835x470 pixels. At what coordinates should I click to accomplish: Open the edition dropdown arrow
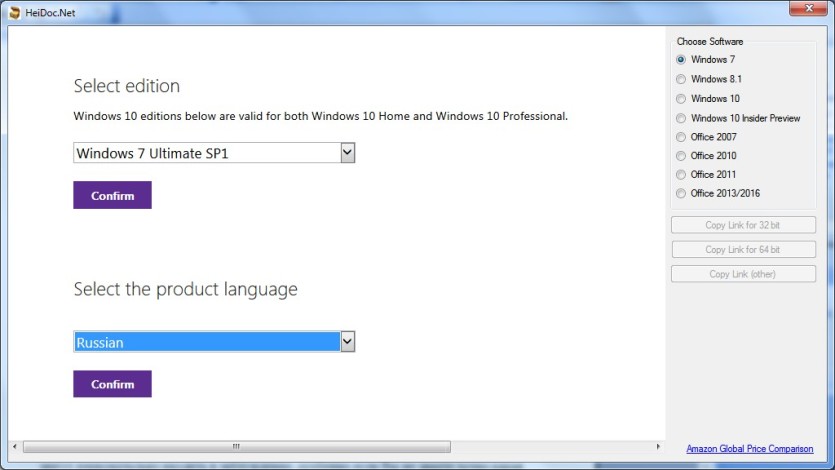[348, 153]
